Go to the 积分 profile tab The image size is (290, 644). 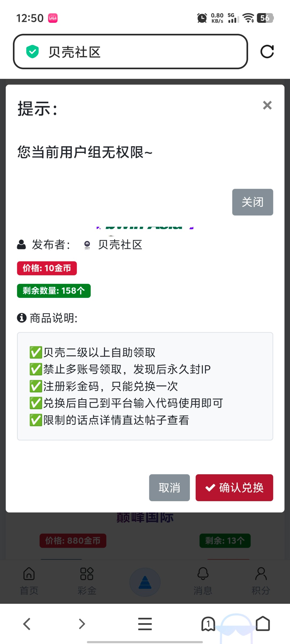[261, 581]
